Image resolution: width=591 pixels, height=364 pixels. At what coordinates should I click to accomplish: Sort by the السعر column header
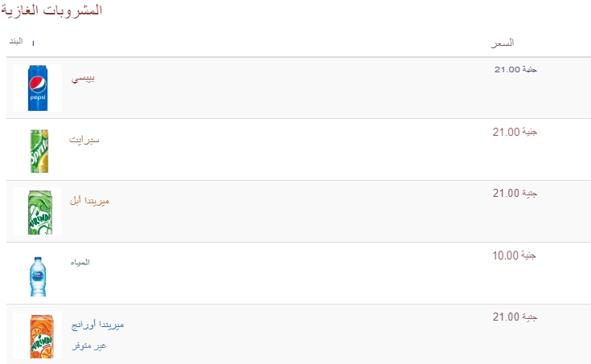[x=503, y=43]
